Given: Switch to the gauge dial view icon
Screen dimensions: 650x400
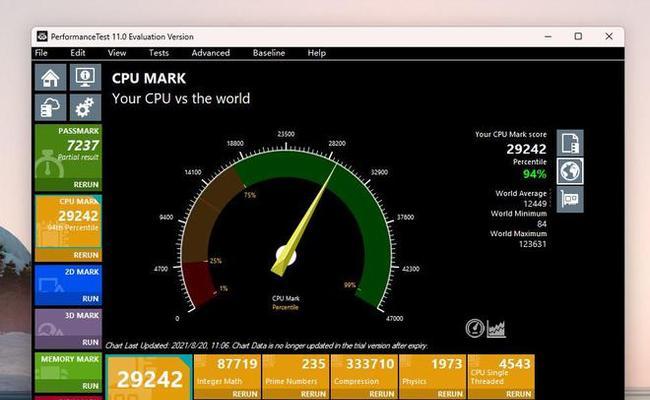Looking at the screenshot, I should (x=475, y=328).
